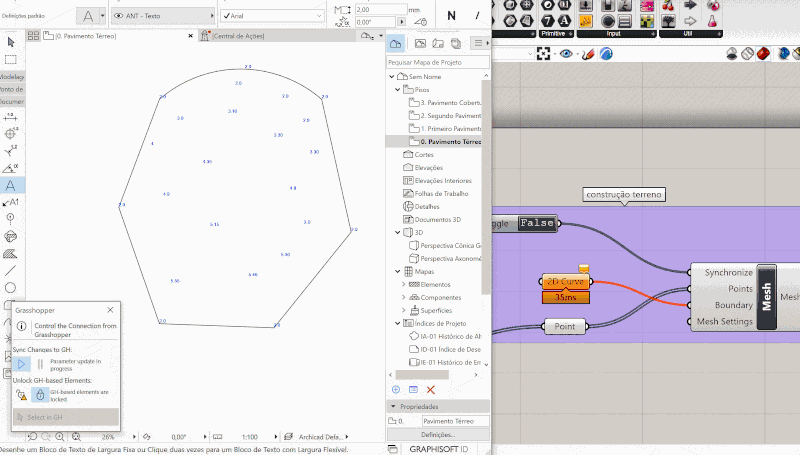
Task: Start Sync Changes to GH play button
Action: [x=23, y=364]
